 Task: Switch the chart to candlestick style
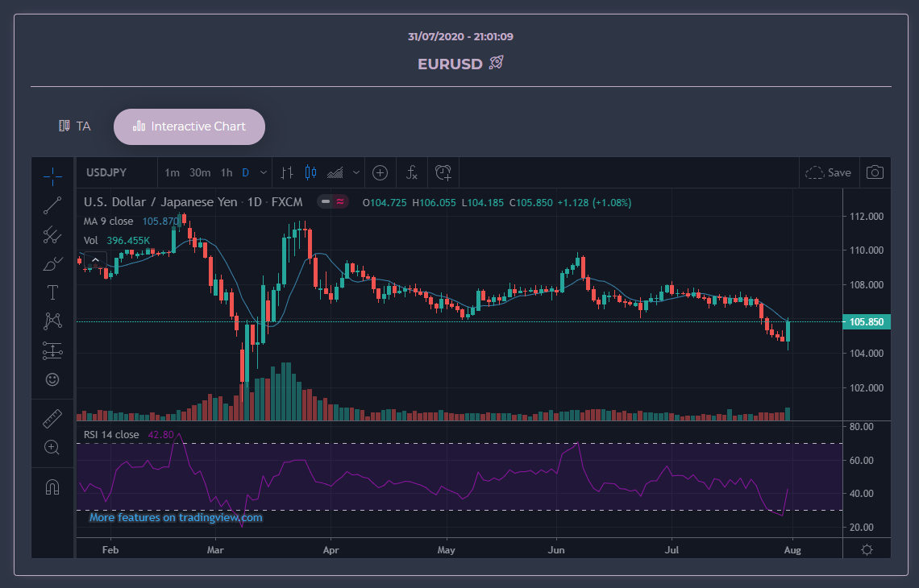310,172
